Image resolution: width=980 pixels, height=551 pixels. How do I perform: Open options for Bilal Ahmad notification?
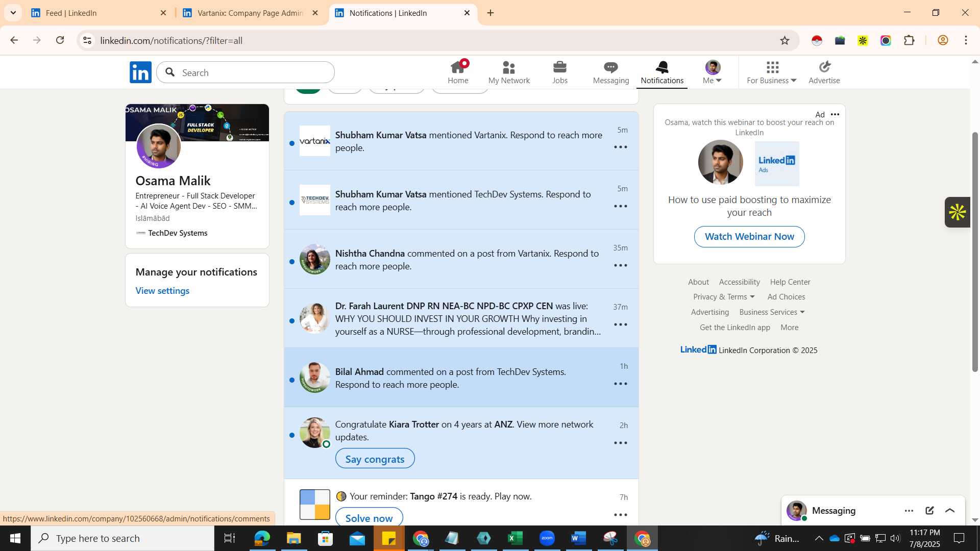tap(621, 384)
